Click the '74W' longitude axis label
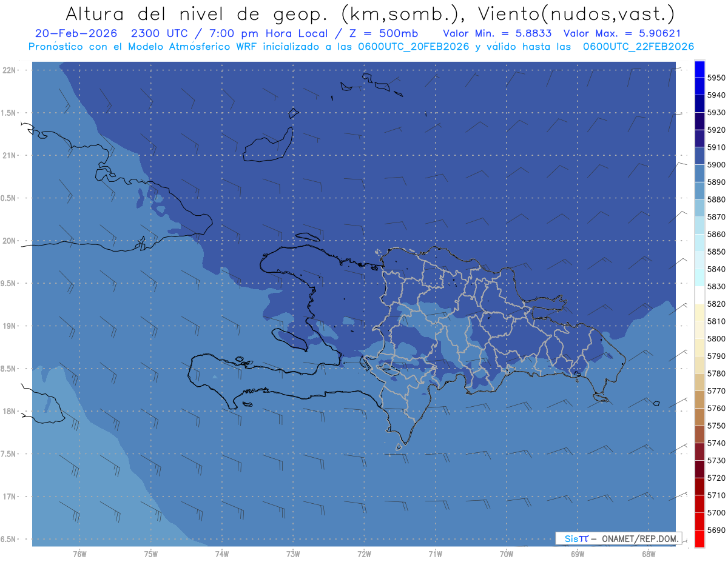The image size is (728, 562). click(x=222, y=554)
